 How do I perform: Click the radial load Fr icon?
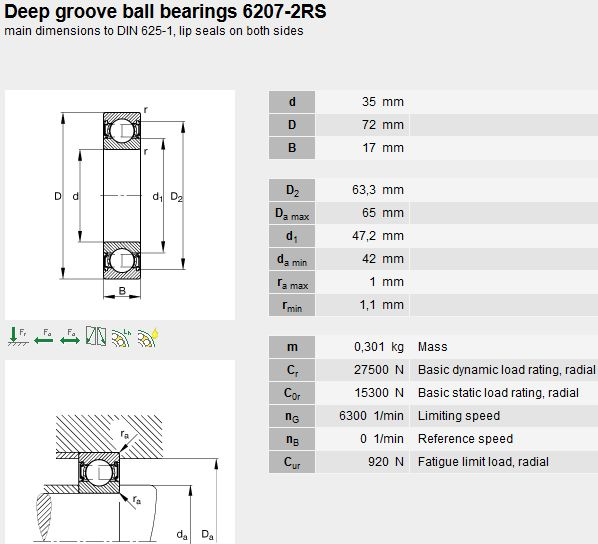pyautogui.click(x=18, y=337)
